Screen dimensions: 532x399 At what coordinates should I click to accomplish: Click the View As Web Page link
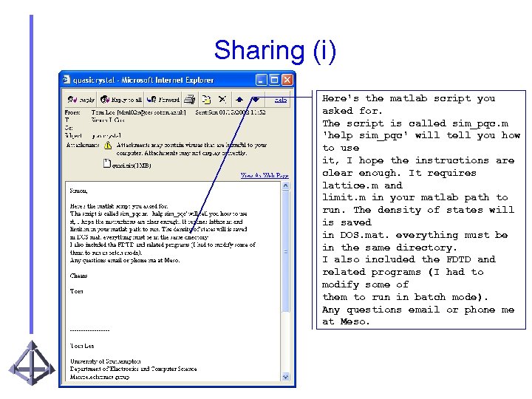(x=265, y=175)
